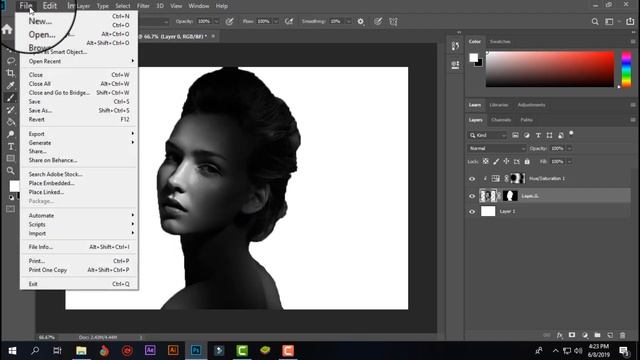The height and width of the screenshot is (360, 640).
Task: Select the Dodge tool
Action: click(11, 134)
